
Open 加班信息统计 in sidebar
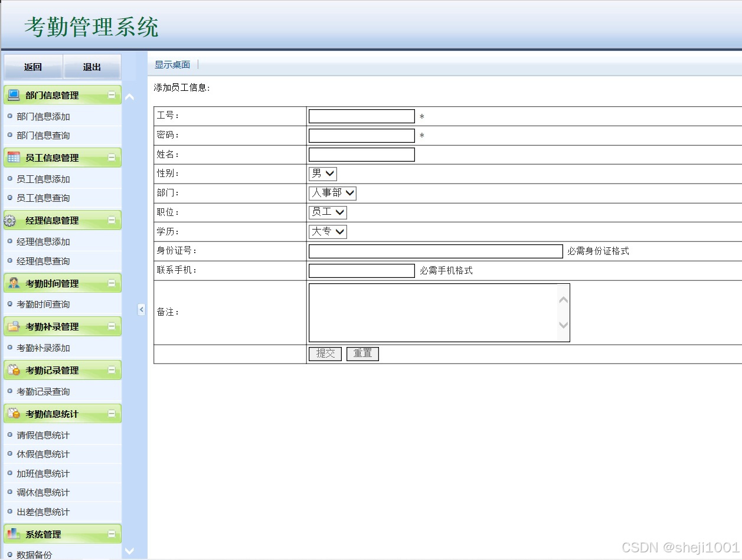point(43,473)
